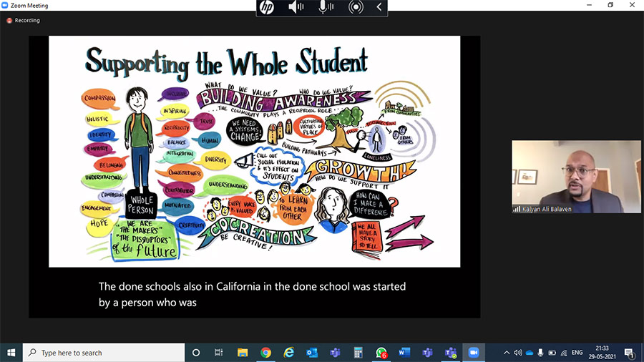
Task: Click the HP logo icon
Action: pyautogui.click(x=267, y=7)
